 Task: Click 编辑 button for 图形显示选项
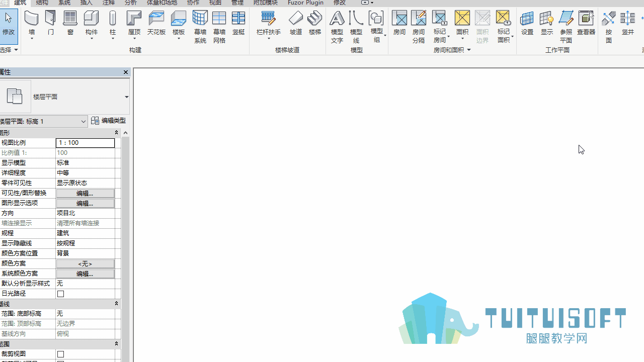pos(85,203)
